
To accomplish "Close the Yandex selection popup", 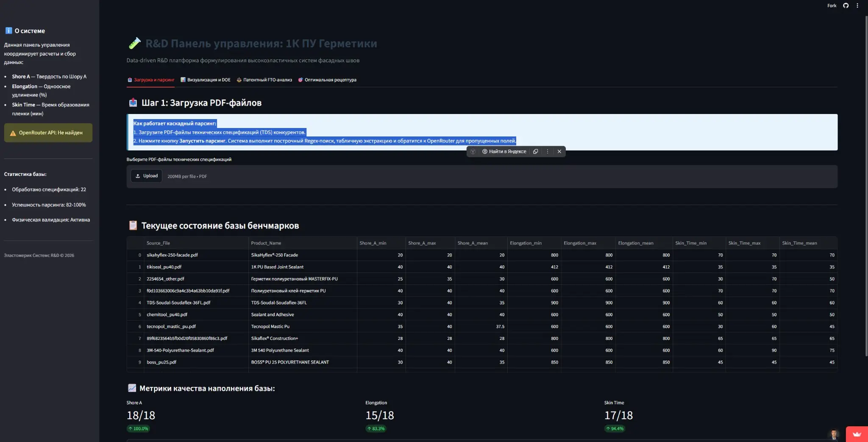I will [559, 151].
